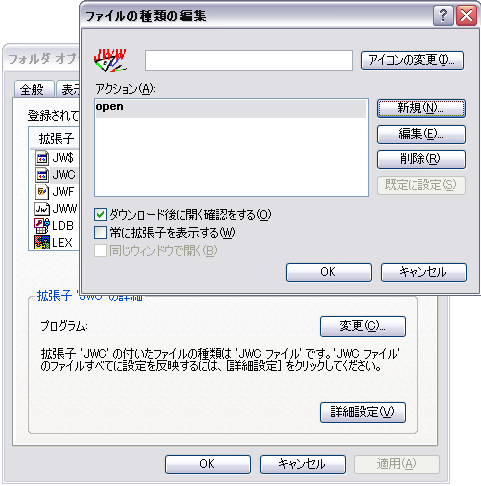The height and width of the screenshot is (486, 481).
Task: Click the 同じウィンドウで開く checkbox
Action: click(100, 251)
